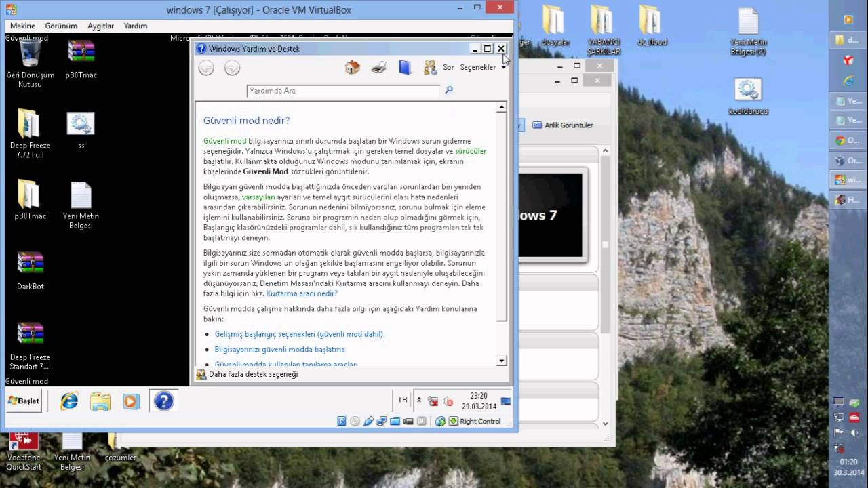Click Windows 7 preview thumbnail in VirtualBox Manager
868x488 pixels.
(x=551, y=215)
